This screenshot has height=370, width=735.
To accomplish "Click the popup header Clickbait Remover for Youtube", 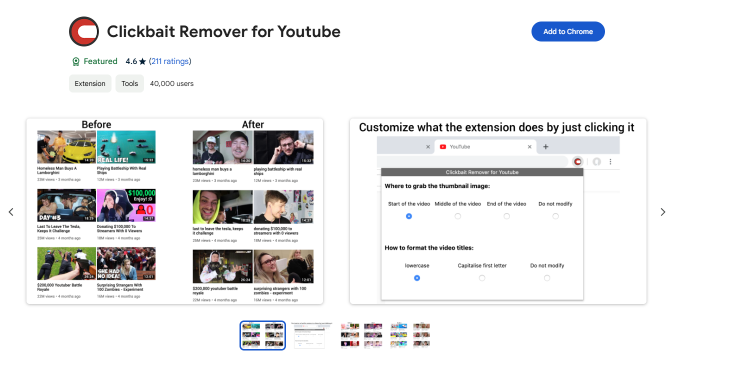I will (x=482, y=172).
